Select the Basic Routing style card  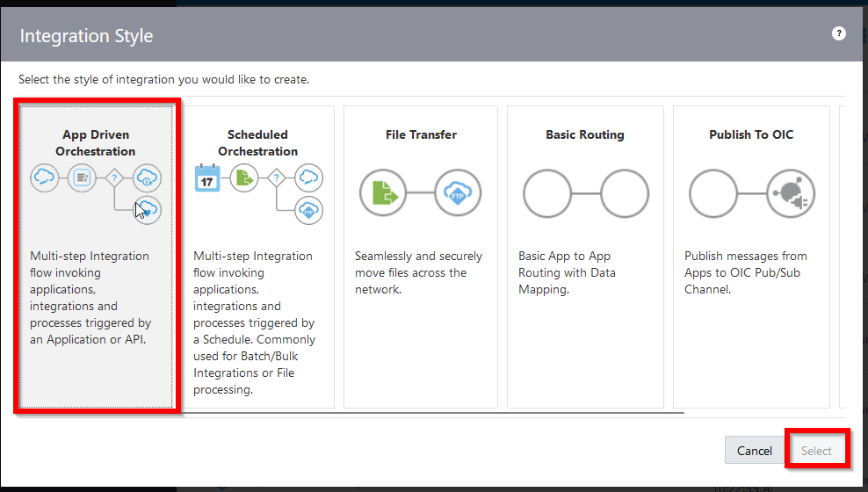(585, 257)
